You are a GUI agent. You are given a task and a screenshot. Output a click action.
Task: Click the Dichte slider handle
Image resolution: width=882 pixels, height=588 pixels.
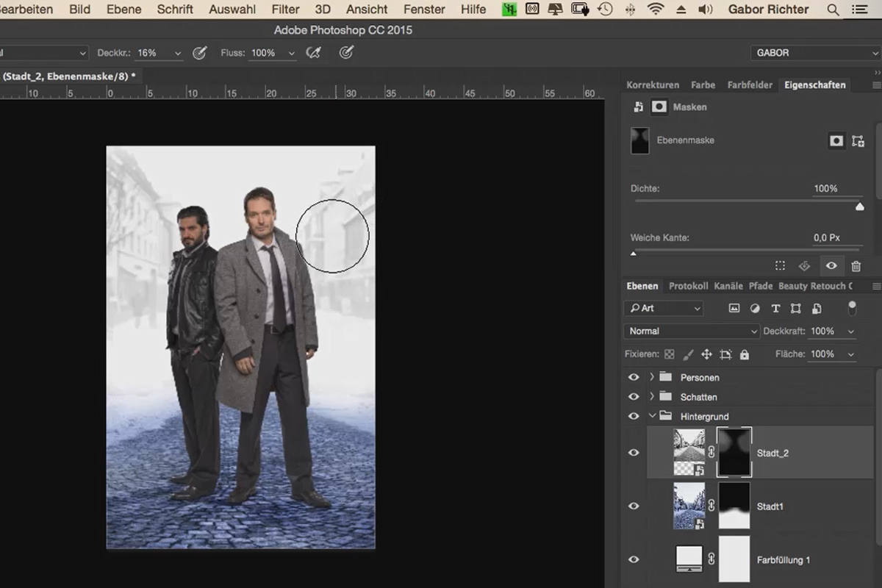coord(860,207)
